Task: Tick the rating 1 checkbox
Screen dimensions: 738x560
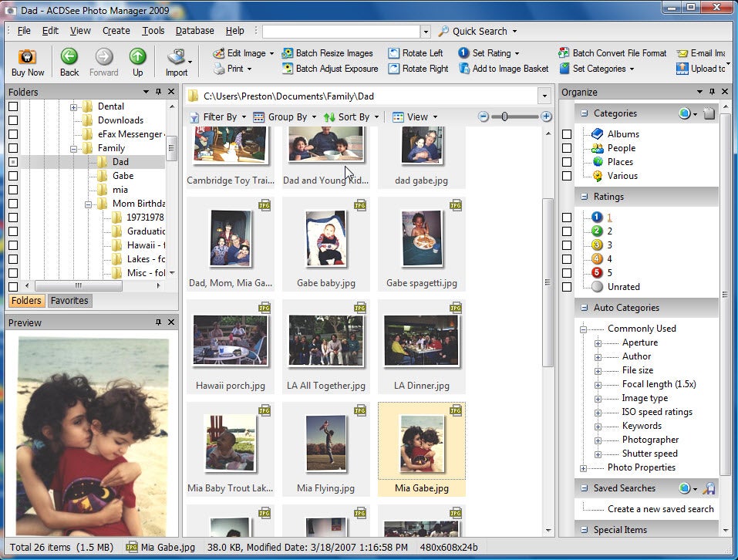Action: [x=567, y=218]
